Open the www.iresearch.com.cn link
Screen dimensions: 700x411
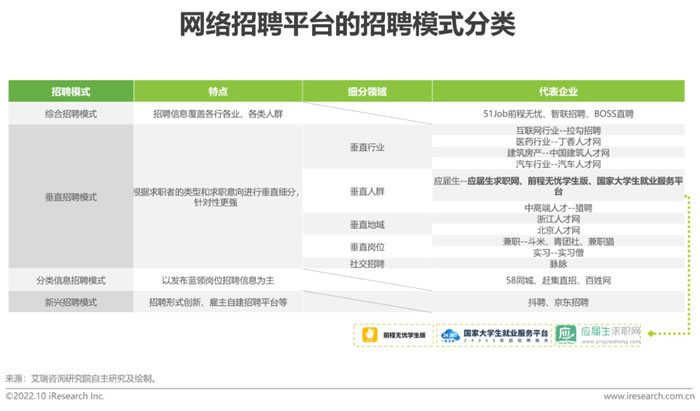[x=649, y=396]
